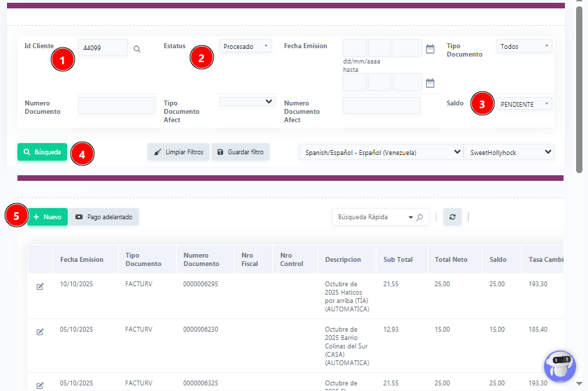Viewport: 588px width, 391px height.
Task: Click the Limpiar Filtros button
Action: (178, 152)
